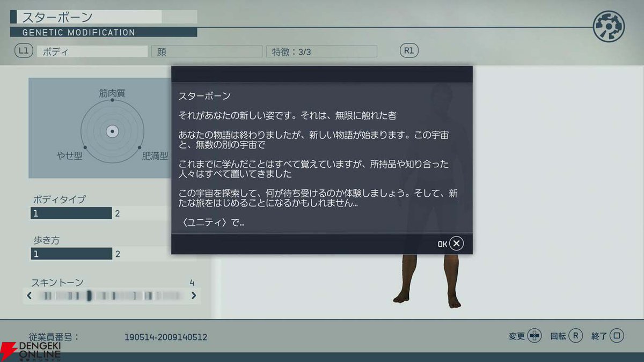Click the right arrow of スキントーン selector
This screenshot has height=362, width=644.
193,295
